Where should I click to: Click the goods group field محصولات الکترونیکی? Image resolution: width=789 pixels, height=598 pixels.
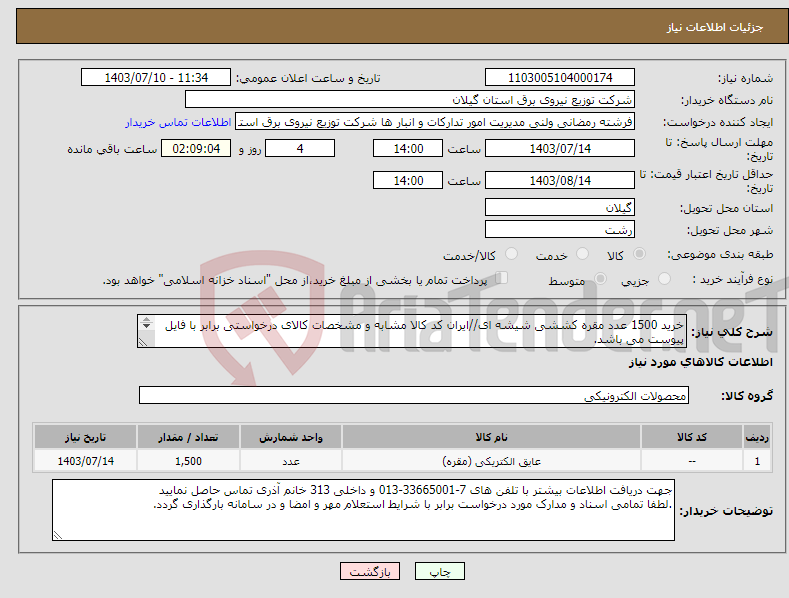[414, 396]
